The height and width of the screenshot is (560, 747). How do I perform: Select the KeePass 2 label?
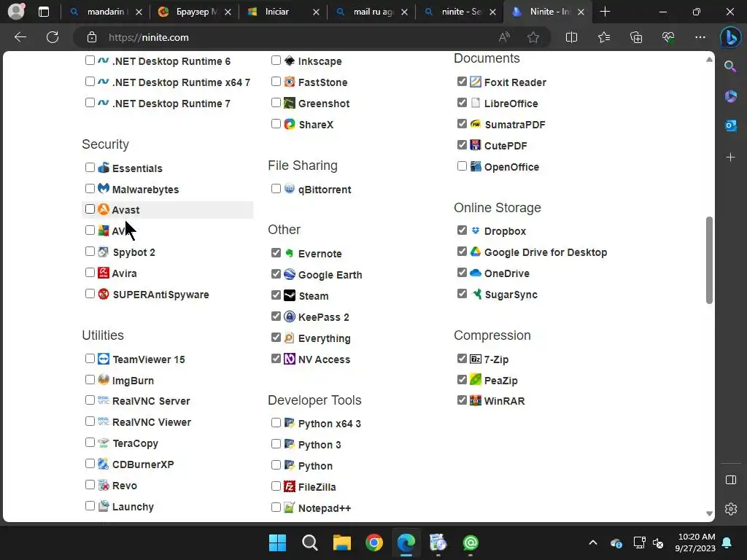323,317
